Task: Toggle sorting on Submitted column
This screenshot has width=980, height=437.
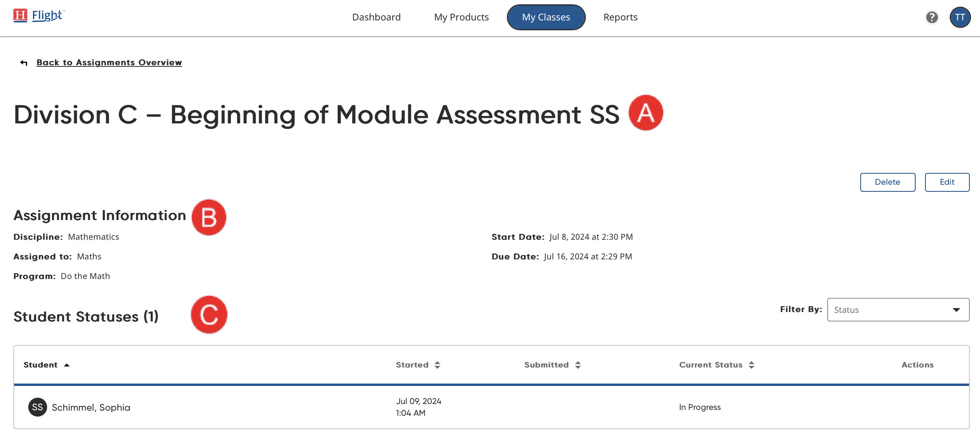Action: tap(578, 365)
